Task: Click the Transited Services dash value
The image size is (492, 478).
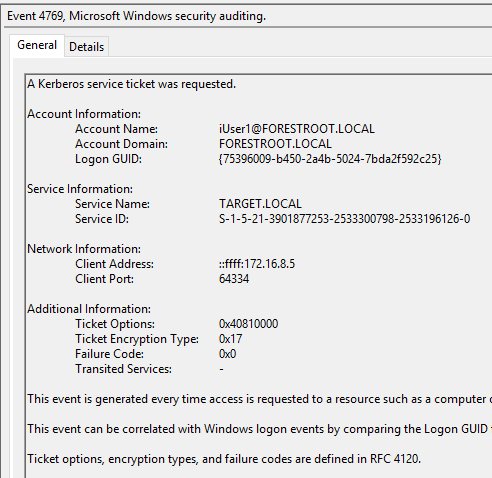Action: (x=221, y=369)
